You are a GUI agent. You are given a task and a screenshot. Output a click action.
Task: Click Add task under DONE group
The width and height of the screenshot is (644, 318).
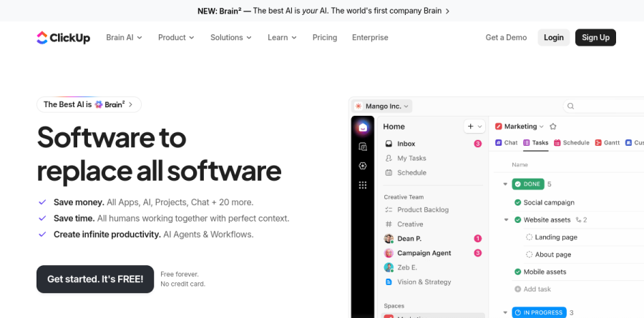(532, 289)
